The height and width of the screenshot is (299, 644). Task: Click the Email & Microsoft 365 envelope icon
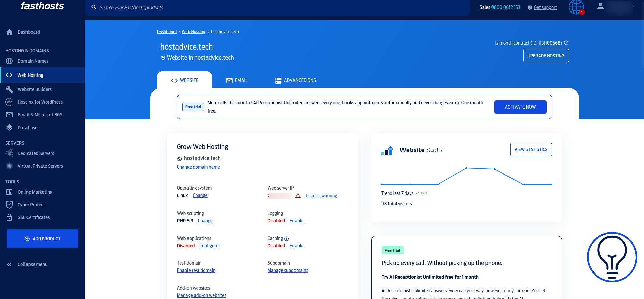[9, 115]
